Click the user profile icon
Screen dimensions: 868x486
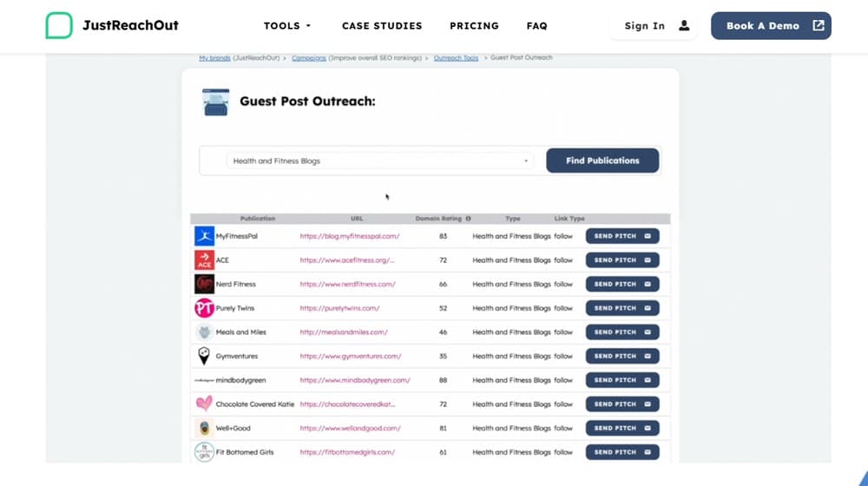tap(684, 25)
